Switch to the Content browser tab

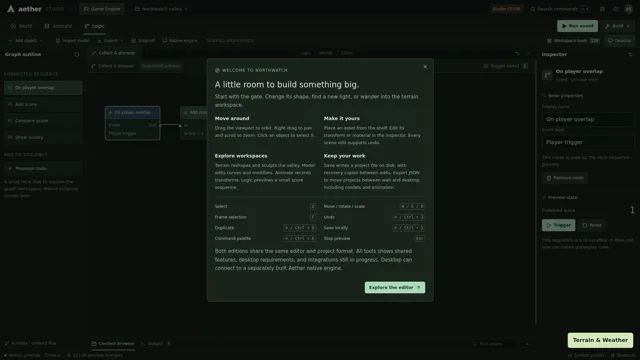pos(113,344)
